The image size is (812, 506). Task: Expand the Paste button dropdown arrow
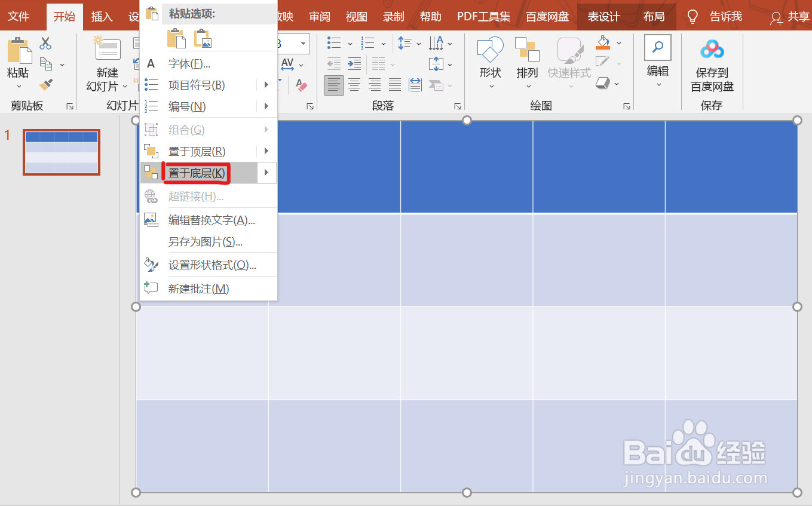click(18, 87)
